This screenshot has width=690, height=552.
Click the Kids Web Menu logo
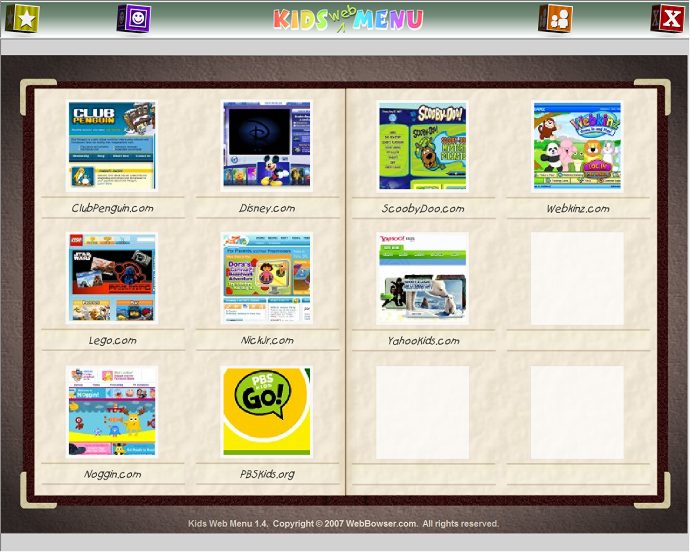click(348, 19)
